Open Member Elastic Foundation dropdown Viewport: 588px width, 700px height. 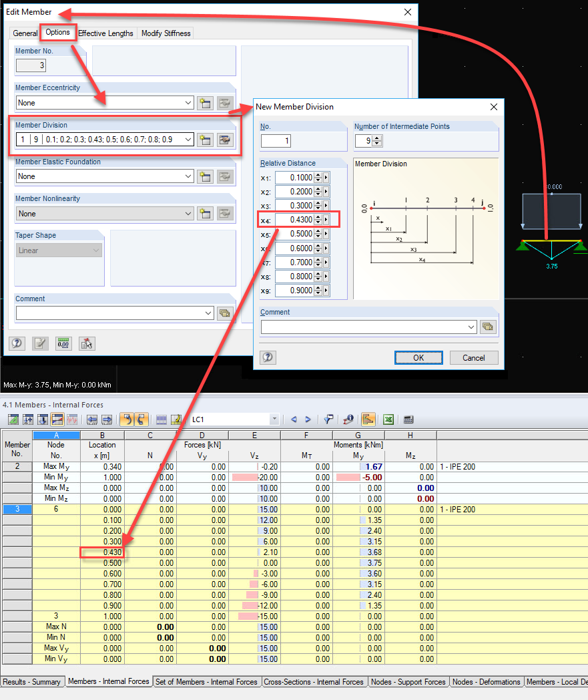coord(188,176)
